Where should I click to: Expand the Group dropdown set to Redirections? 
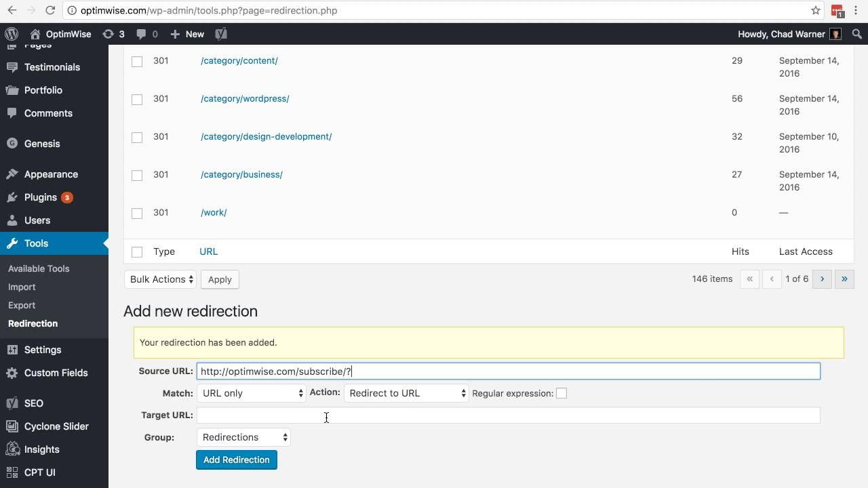coord(243,437)
